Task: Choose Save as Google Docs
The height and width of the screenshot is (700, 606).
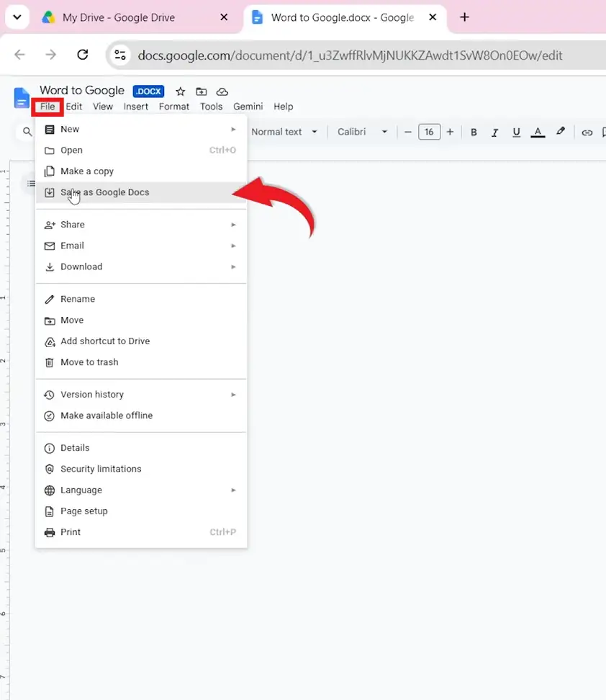Action: point(141,192)
